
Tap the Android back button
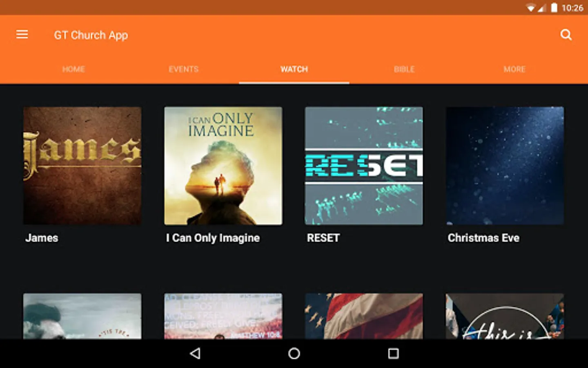click(196, 353)
